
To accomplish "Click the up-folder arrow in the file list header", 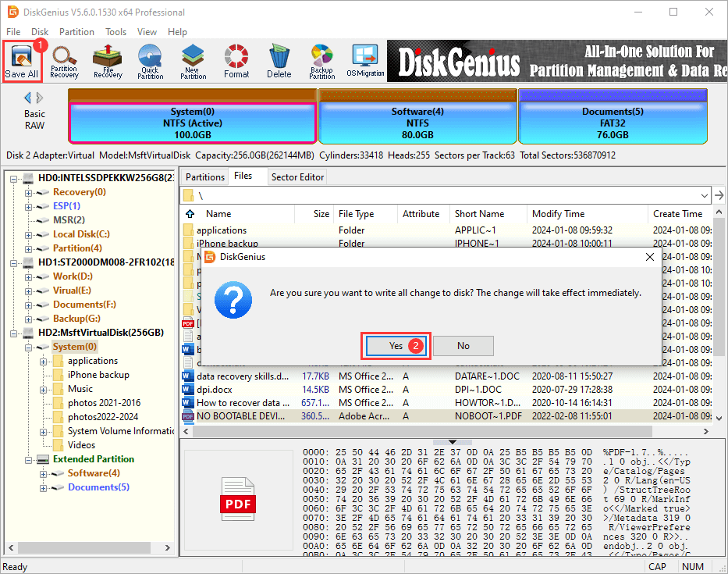I will 190,214.
